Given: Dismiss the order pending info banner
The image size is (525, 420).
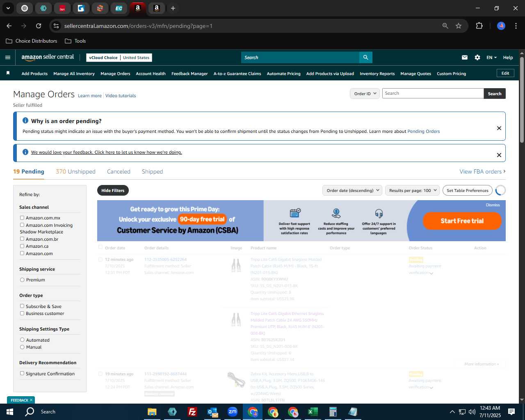Looking at the screenshot, I should (x=499, y=128).
